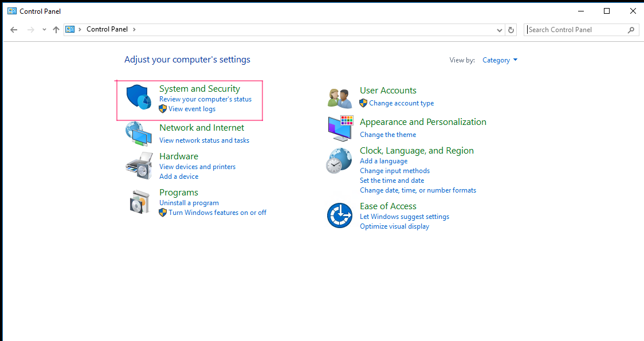The image size is (644, 341).
Task: Refresh the Control Panel address bar
Action: click(511, 30)
